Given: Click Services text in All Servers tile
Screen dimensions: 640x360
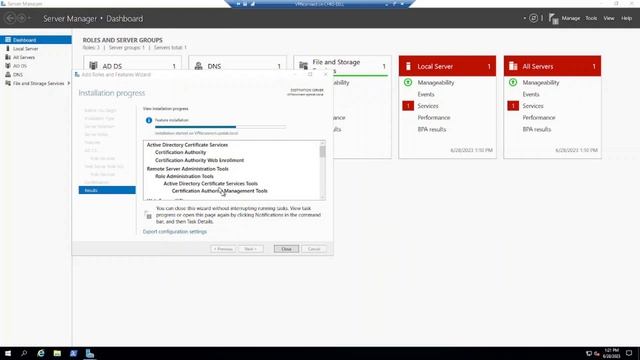Looking at the screenshot, I should click(533, 106).
